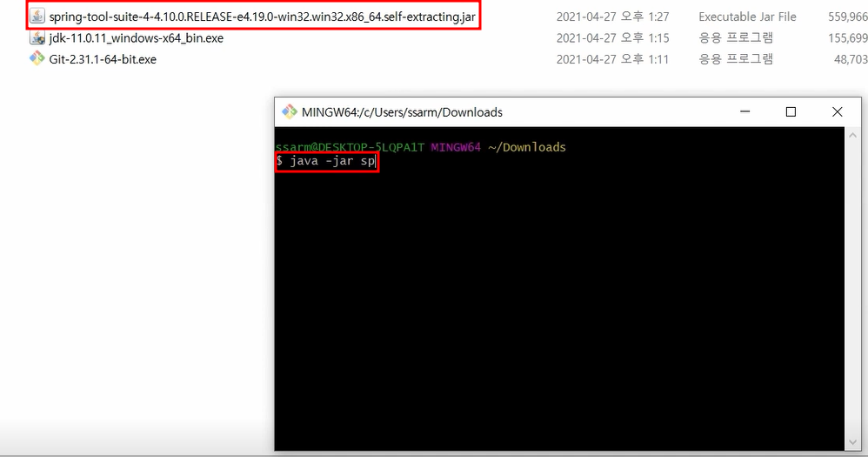Click the ssarm@DESKTOP-5LQPA1T prompt text
Viewport: 868px width, 457px height.
pos(350,147)
